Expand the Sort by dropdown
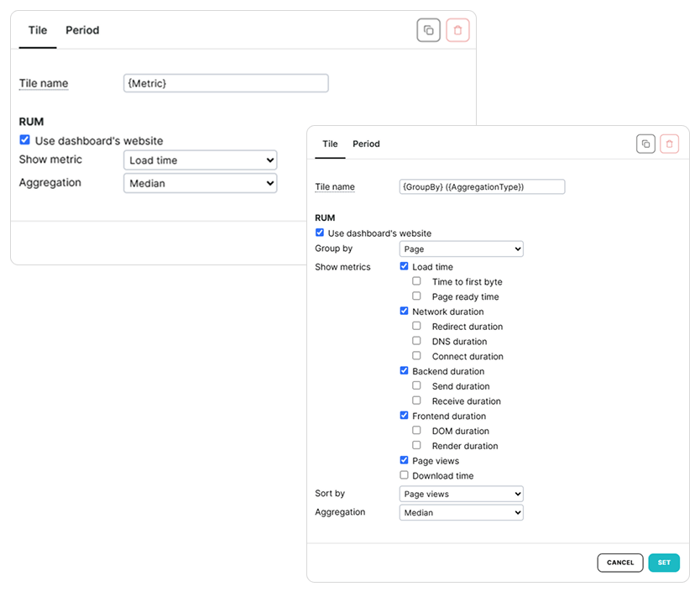Image resolution: width=700 pixels, height=597 pixels. tap(461, 494)
